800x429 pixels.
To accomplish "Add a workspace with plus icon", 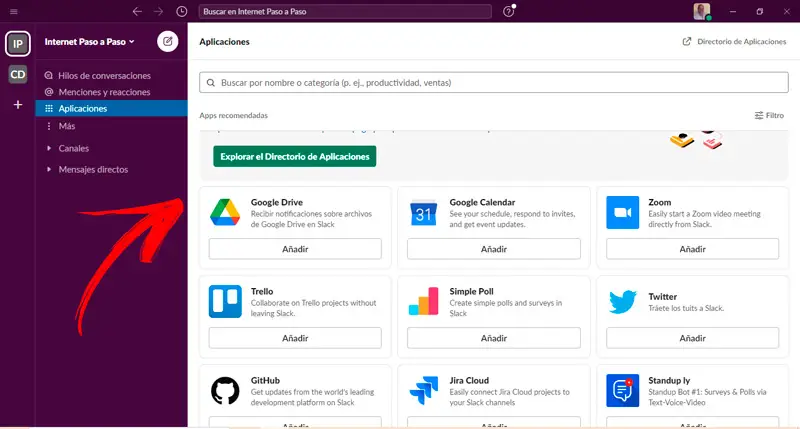I will point(18,104).
